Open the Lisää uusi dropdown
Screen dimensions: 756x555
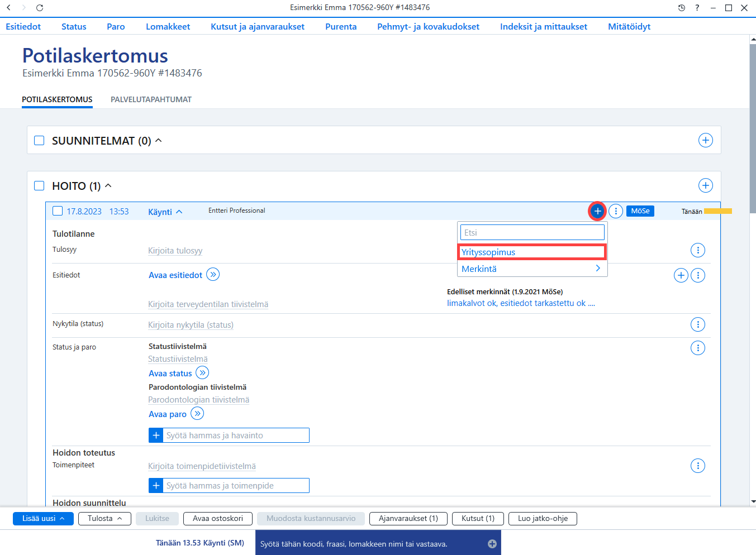[43, 519]
